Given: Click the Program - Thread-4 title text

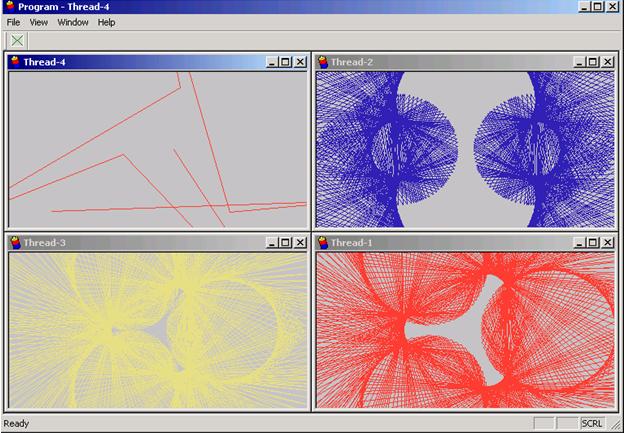Looking at the screenshot, I should tap(64, 7).
